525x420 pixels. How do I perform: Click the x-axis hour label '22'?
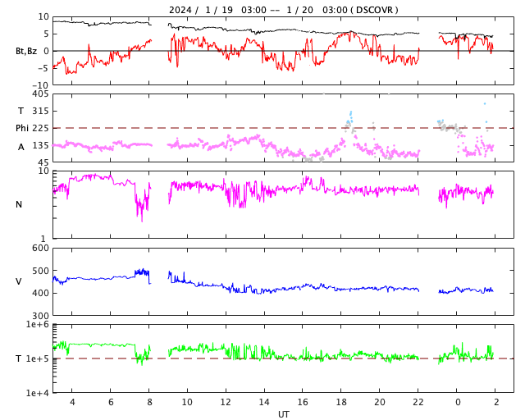point(418,402)
